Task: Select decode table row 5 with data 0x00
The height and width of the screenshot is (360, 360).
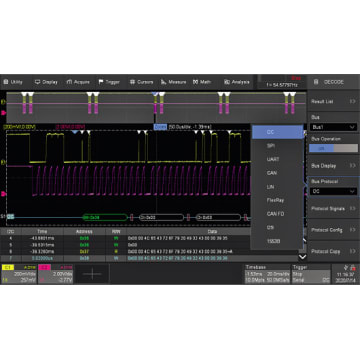Action: (149, 245)
